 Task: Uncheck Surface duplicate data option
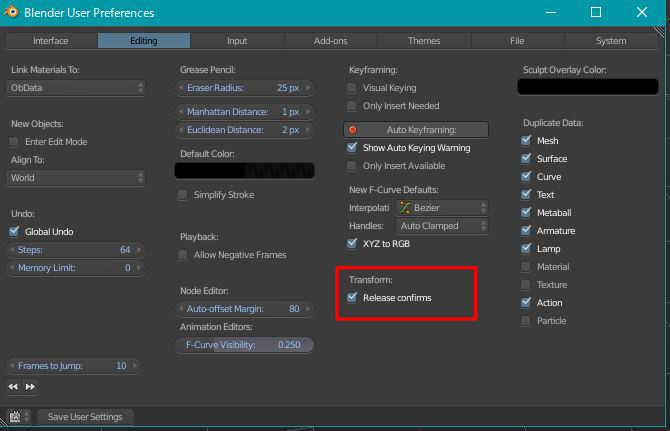pyautogui.click(x=526, y=158)
